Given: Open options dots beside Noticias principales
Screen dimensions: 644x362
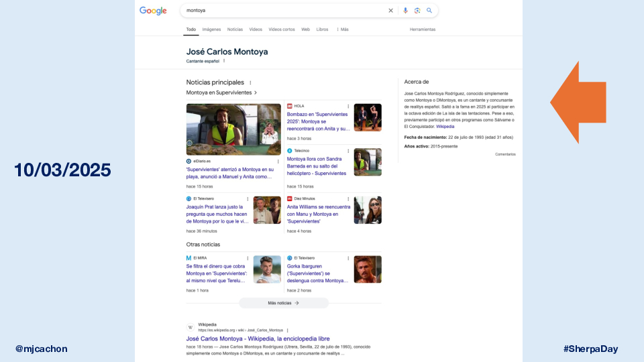Looking at the screenshot, I should [250, 82].
